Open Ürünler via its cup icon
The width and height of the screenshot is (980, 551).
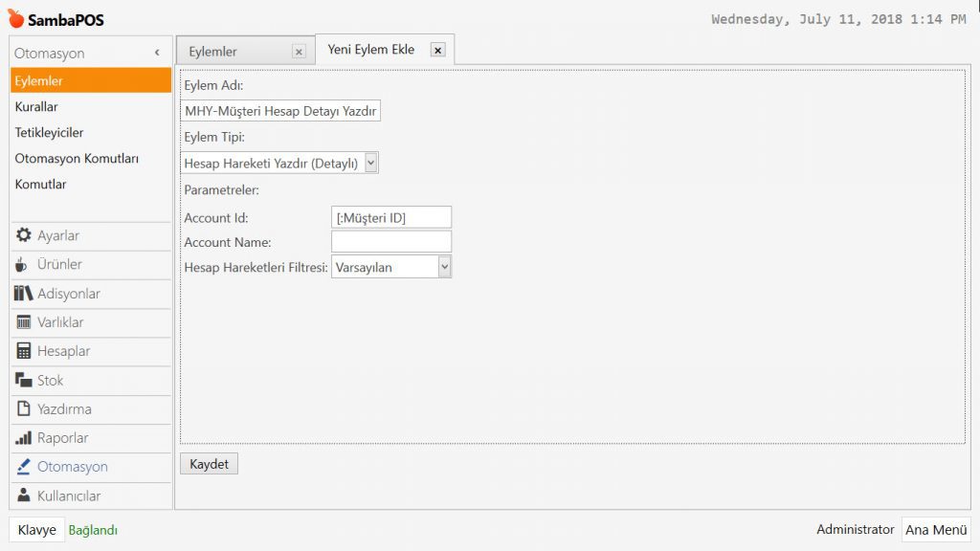pyautogui.click(x=22, y=264)
